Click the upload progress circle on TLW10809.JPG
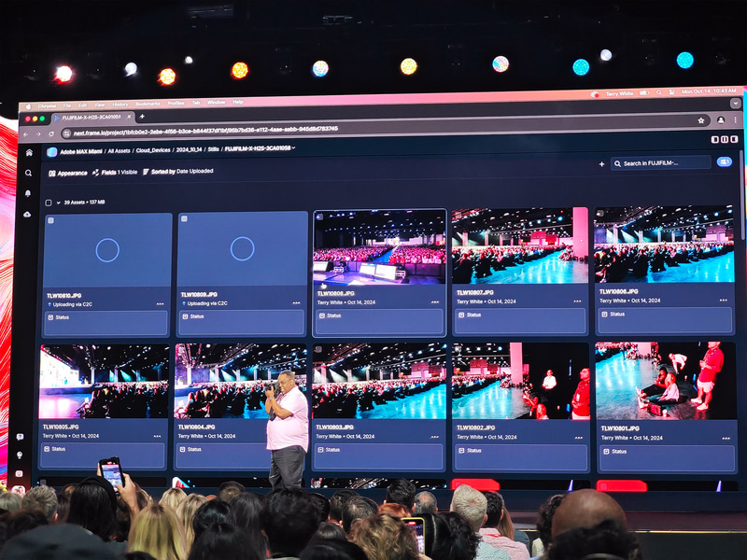The width and height of the screenshot is (747, 560). click(x=242, y=248)
